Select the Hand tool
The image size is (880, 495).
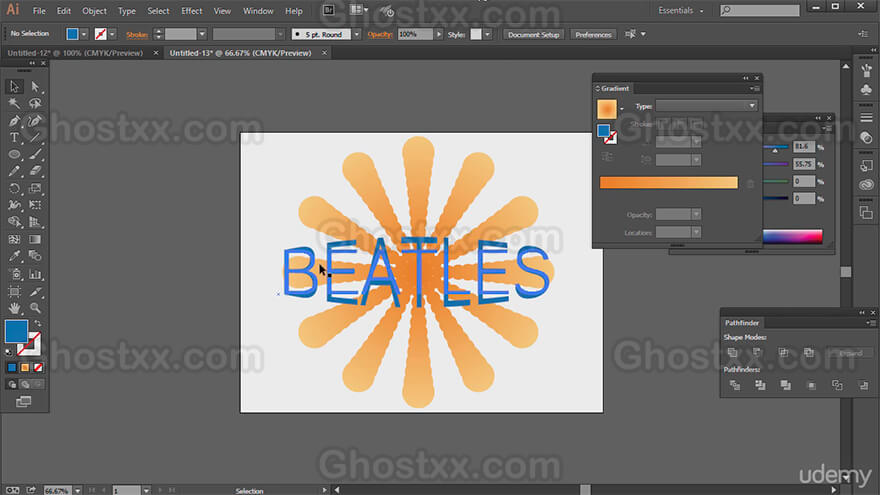pyautogui.click(x=14, y=308)
